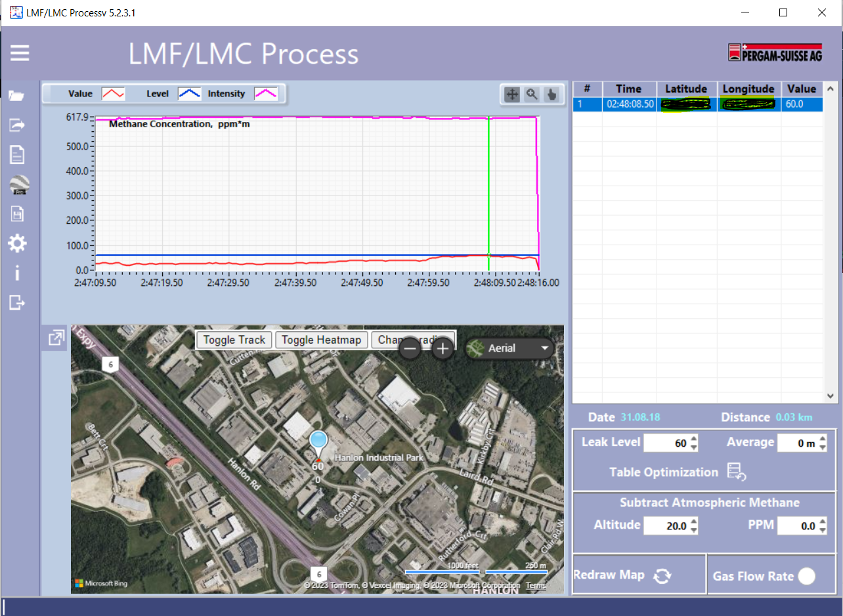Viewport: 843px width, 616px height.
Task: Launch the Google Earth Pro icon
Action: click(18, 185)
